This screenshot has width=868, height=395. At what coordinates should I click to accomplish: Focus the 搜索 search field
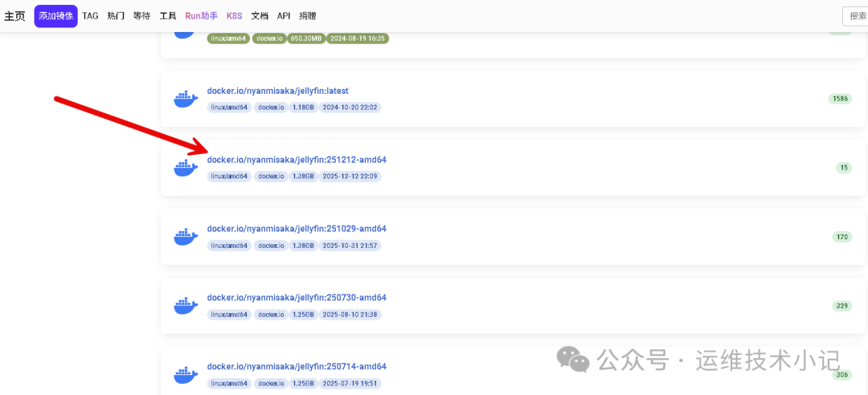pyautogui.click(x=854, y=16)
